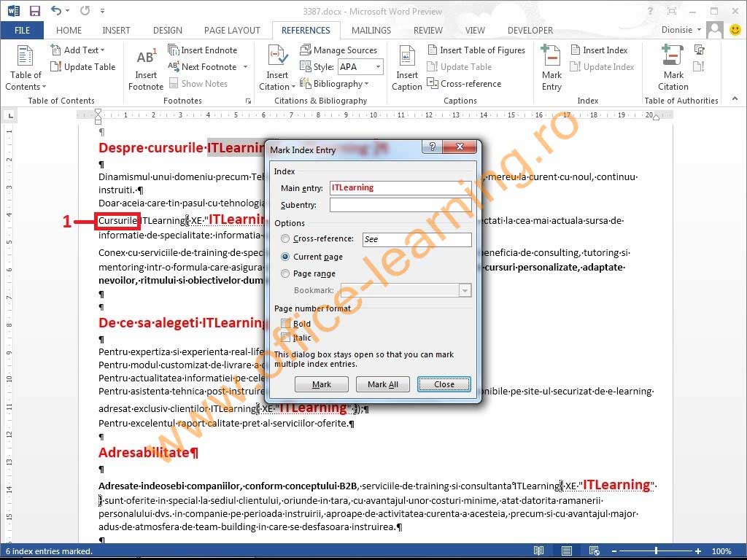
Task: Check the Italic page number format box
Action: point(286,338)
